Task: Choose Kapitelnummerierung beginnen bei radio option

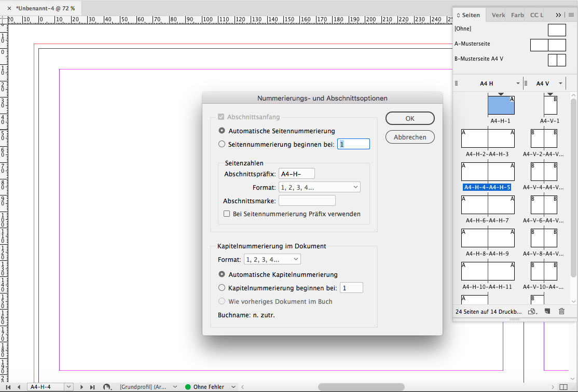Action: tap(222, 288)
